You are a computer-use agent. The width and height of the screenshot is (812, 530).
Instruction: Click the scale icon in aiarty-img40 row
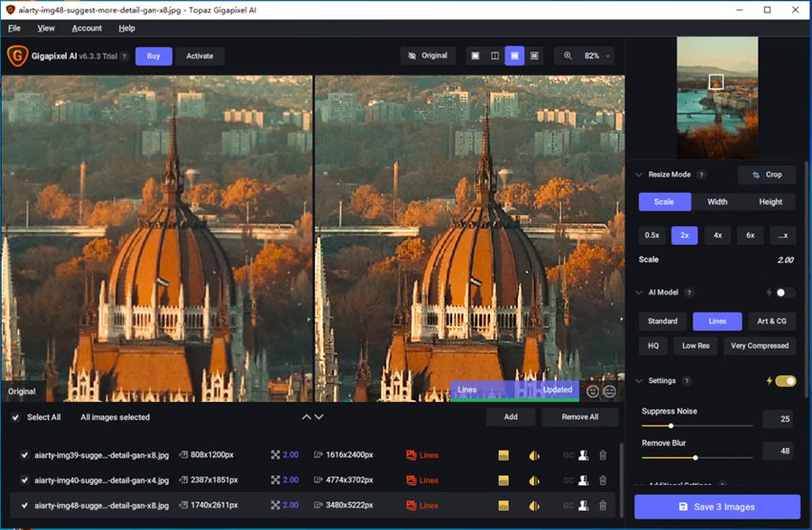[x=275, y=480]
